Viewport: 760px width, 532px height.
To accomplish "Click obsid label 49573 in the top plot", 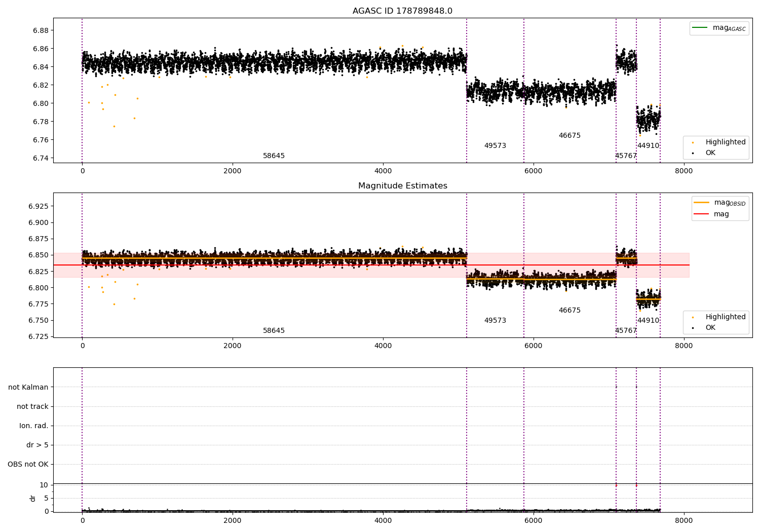I will [x=495, y=146].
